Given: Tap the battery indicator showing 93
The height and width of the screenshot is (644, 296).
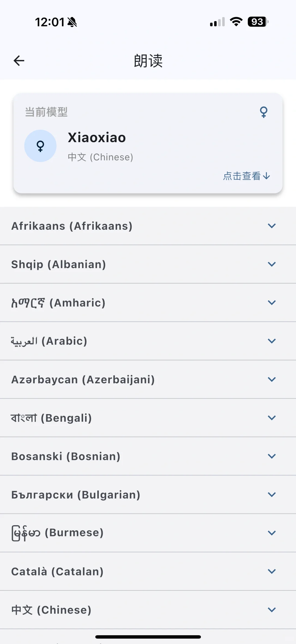Looking at the screenshot, I should (x=258, y=22).
